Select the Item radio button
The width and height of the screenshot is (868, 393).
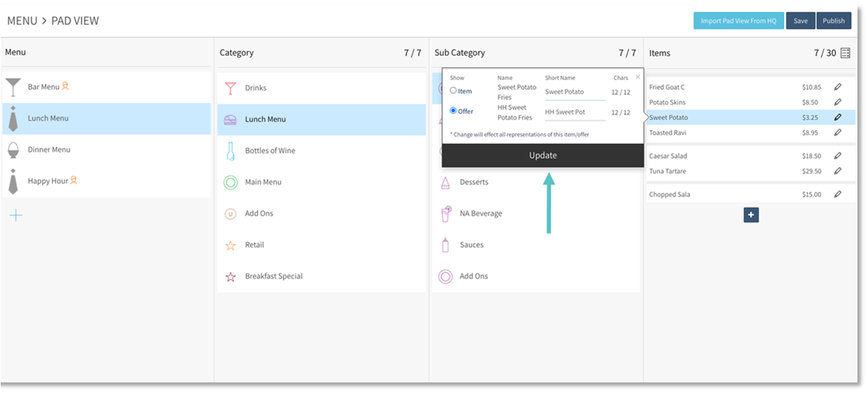coord(454,91)
